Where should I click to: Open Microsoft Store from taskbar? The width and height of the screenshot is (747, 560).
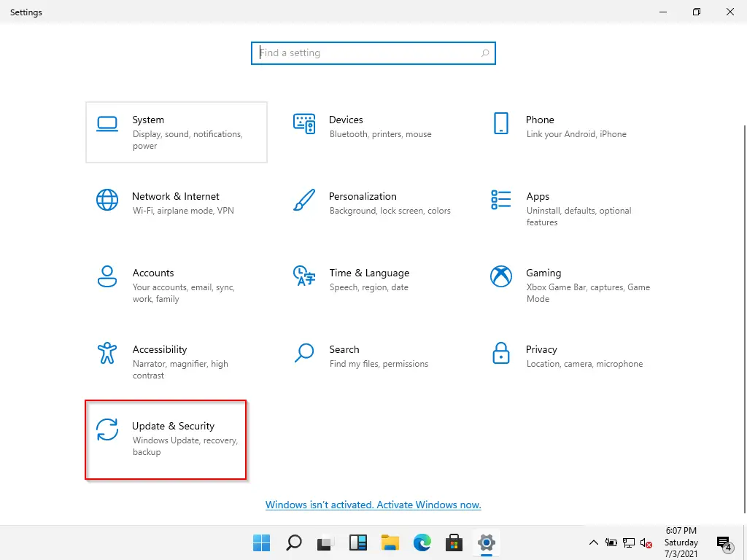[454, 542]
